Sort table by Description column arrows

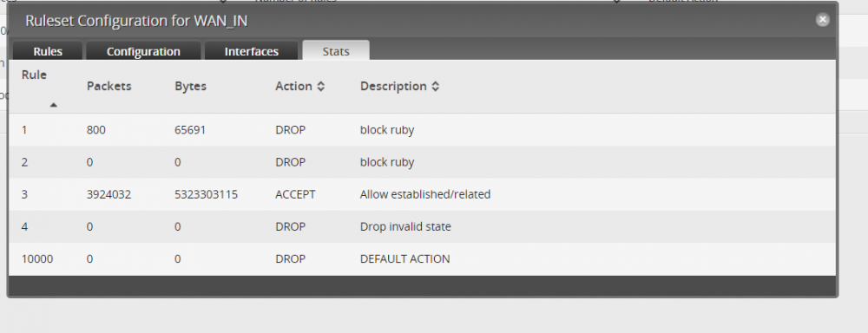[435, 87]
